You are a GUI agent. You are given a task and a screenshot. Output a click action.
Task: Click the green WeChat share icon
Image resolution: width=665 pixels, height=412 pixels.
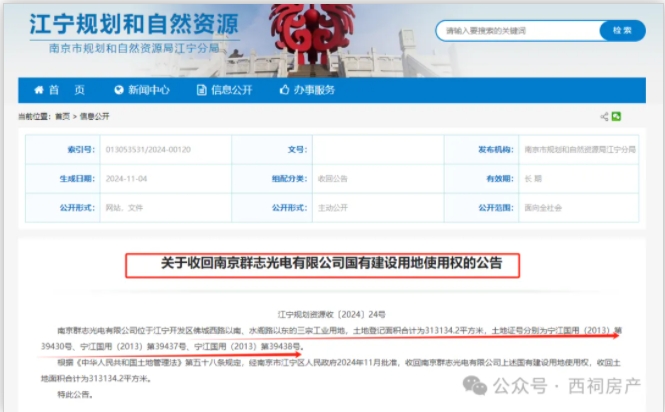click(x=618, y=117)
